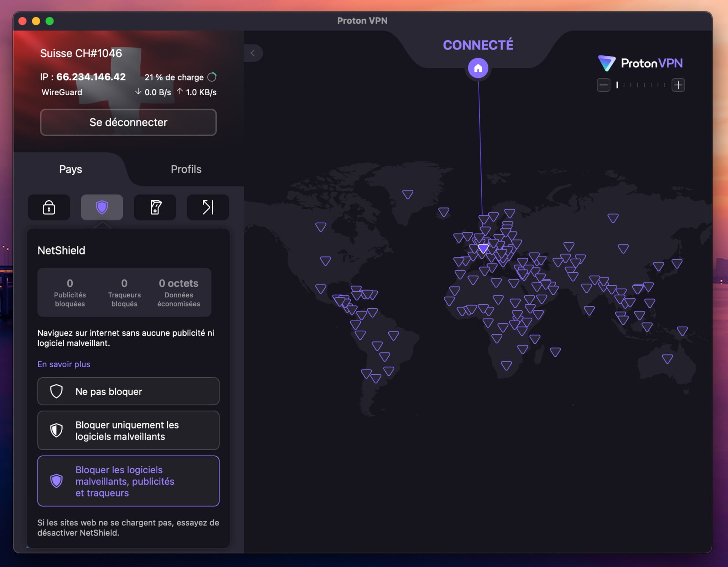The width and height of the screenshot is (728, 567).
Task: Click the download speed 0.0 B/s
Action: pos(153,92)
